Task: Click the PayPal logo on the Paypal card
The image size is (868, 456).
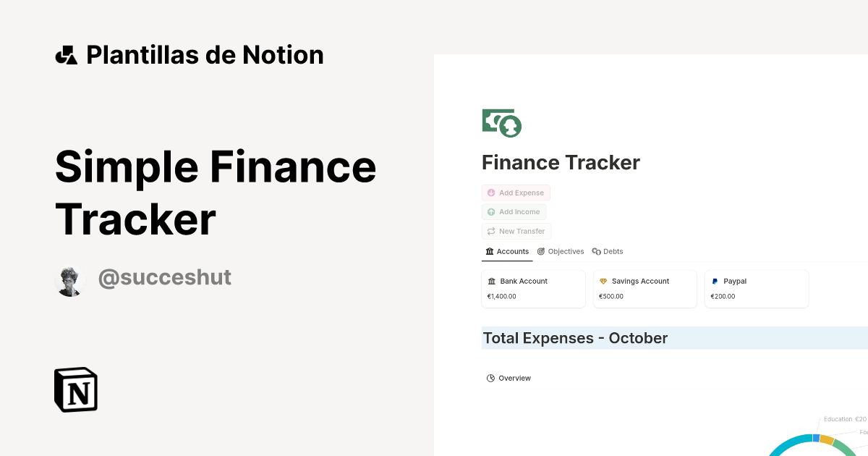Action: click(x=714, y=281)
